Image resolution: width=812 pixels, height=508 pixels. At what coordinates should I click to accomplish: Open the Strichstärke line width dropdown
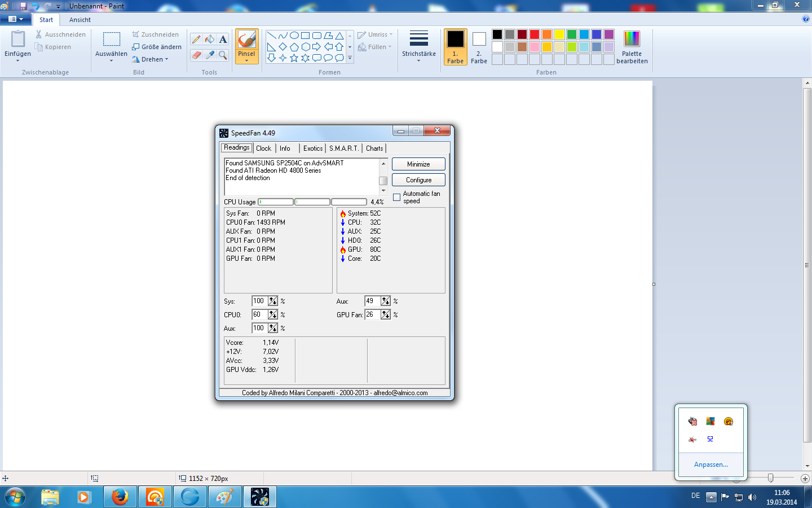pyautogui.click(x=419, y=47)
